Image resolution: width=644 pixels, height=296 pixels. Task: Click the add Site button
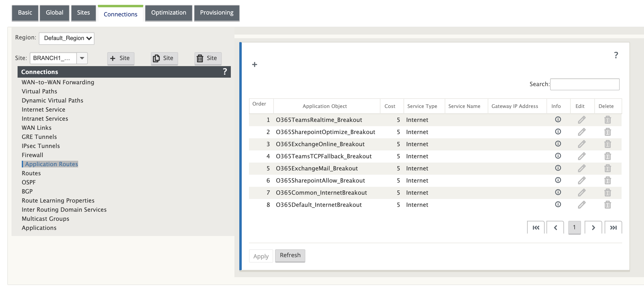121,58
